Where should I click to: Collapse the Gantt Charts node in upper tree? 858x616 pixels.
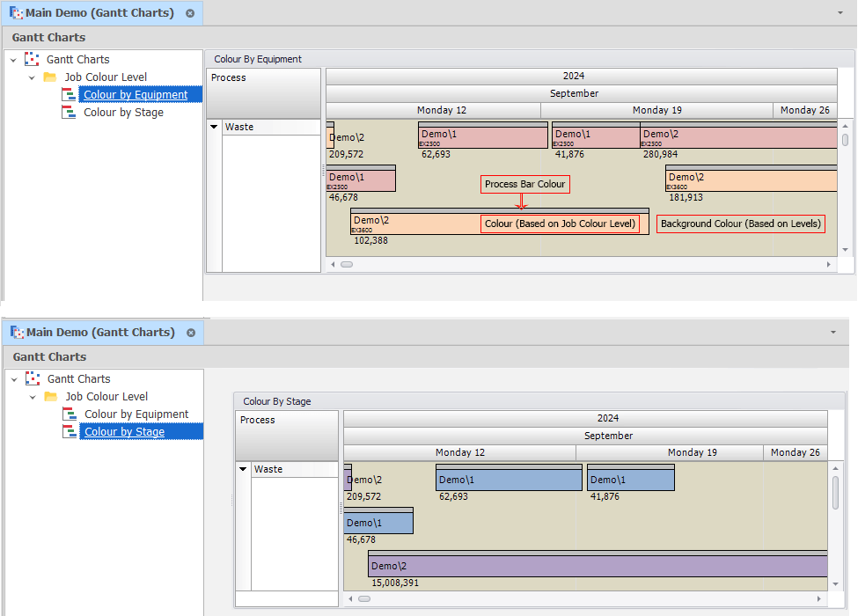[x=12, y=60]
